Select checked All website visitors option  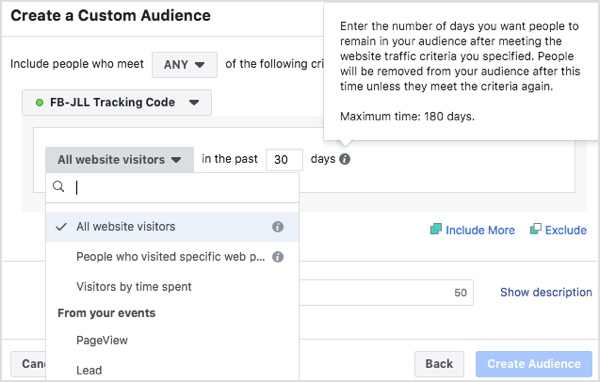(x=172, y=227)
